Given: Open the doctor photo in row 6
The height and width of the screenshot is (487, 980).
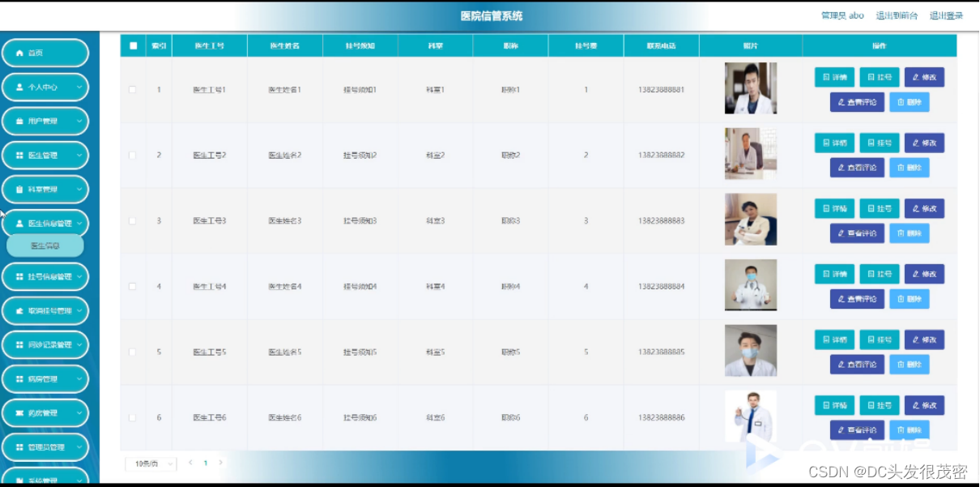Looking at the screenshot, I should coord(751,417).
